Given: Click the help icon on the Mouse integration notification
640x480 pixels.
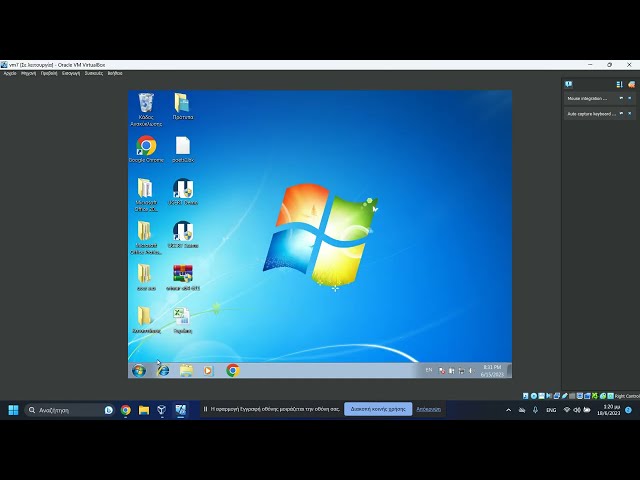Looking at the screenshot, I should (x=621, y=98).
